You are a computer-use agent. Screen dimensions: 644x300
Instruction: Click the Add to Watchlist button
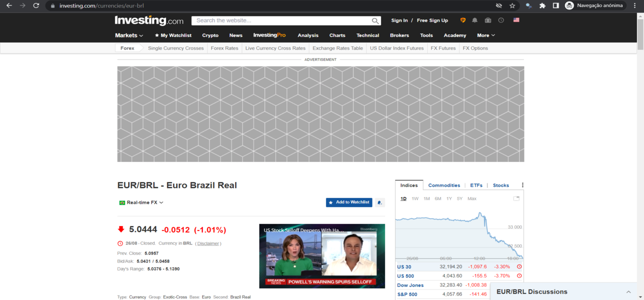(x=349, y=202)
